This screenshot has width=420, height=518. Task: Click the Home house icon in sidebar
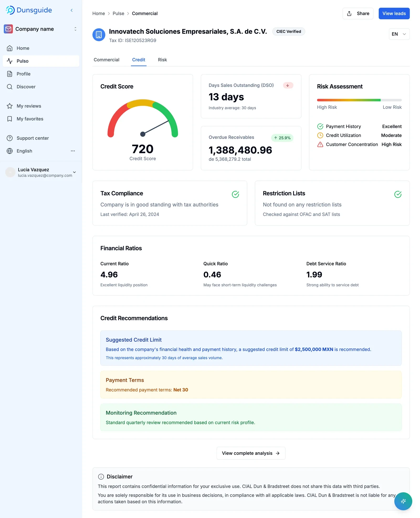pyautogui.click(x=10, y=48)
